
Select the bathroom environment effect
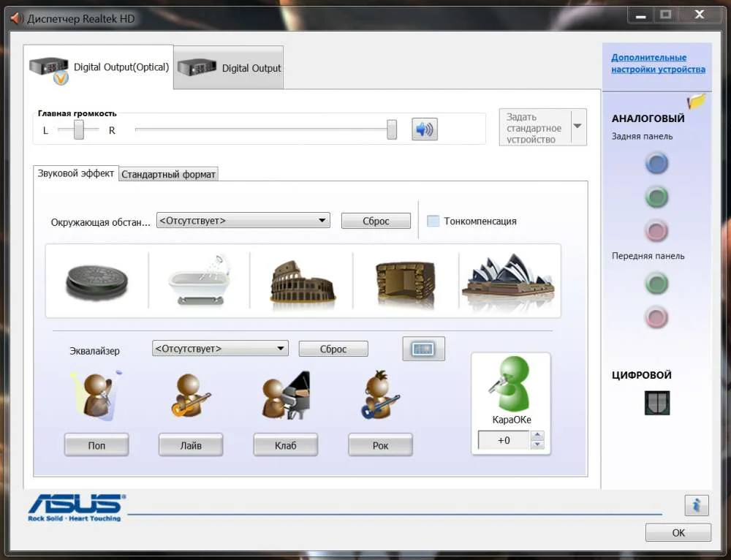tap(199, 280)
